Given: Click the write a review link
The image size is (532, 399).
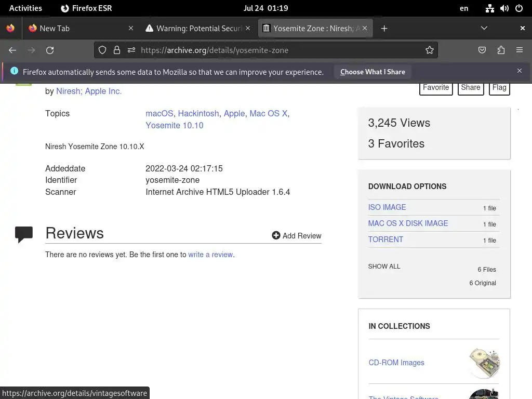Looking at the screenshot, I should coord(210,255).
